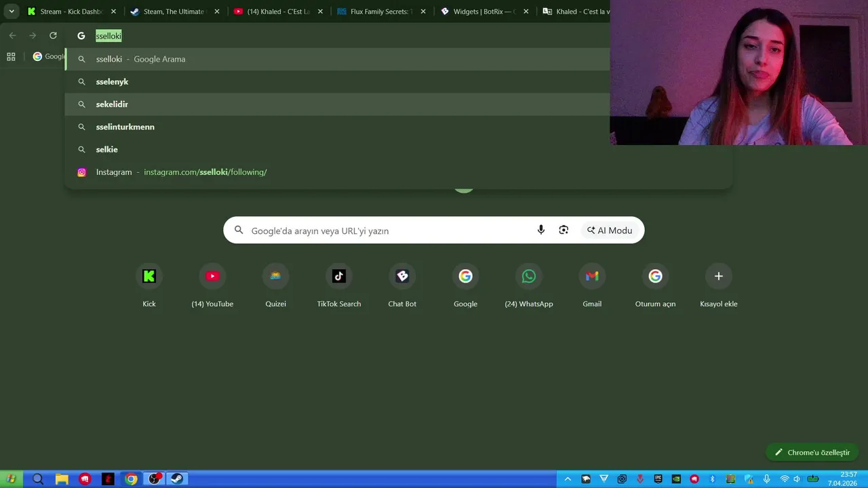
Task: Choose ssellloki - Google Arama suggestion
Action: pos(338,59)
